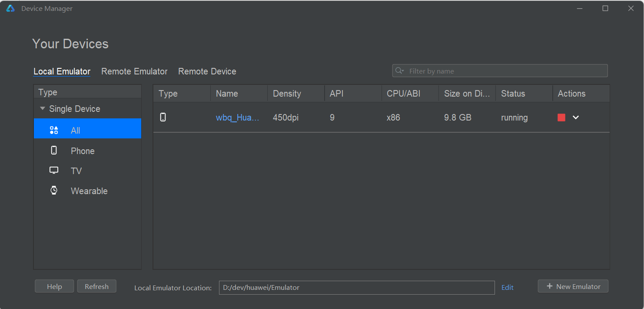Image resolution: width=644 pixels, height=309 pixels.
Task: Click the Help button
Action: [x=54, y=286]
